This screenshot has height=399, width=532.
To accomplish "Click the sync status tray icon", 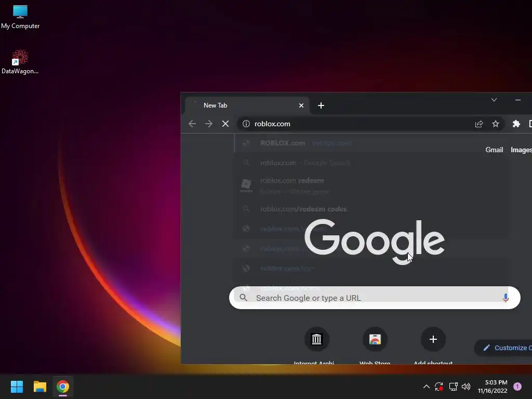I will [x=438, y=387].
